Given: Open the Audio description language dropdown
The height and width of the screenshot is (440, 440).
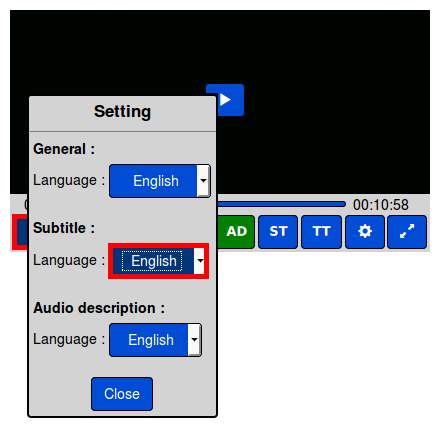Looking at the screenshot, I should pos(155,340).
